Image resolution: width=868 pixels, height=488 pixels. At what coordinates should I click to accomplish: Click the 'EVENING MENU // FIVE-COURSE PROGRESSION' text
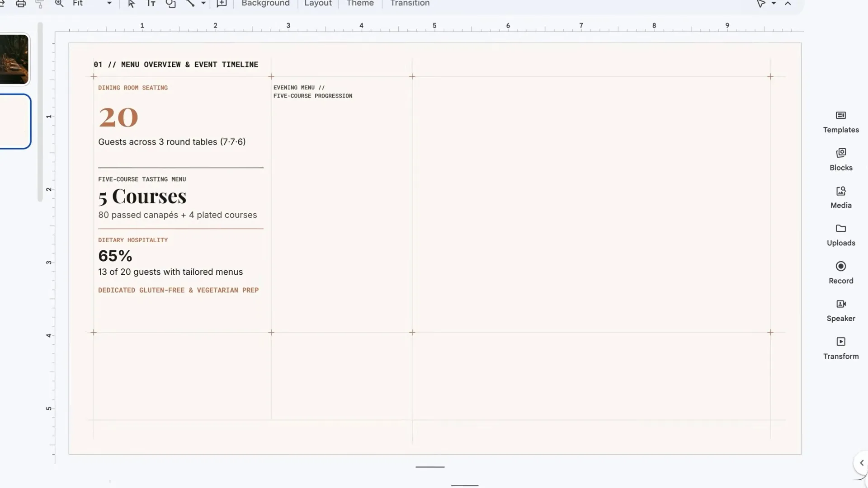(x=313, y=92)
